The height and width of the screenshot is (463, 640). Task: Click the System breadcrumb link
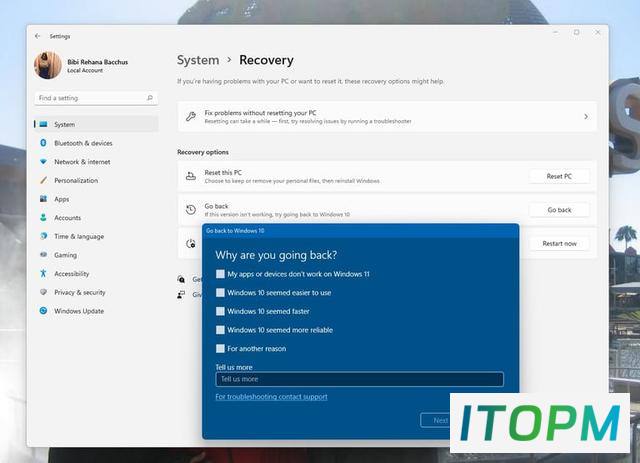click(198, 60)
